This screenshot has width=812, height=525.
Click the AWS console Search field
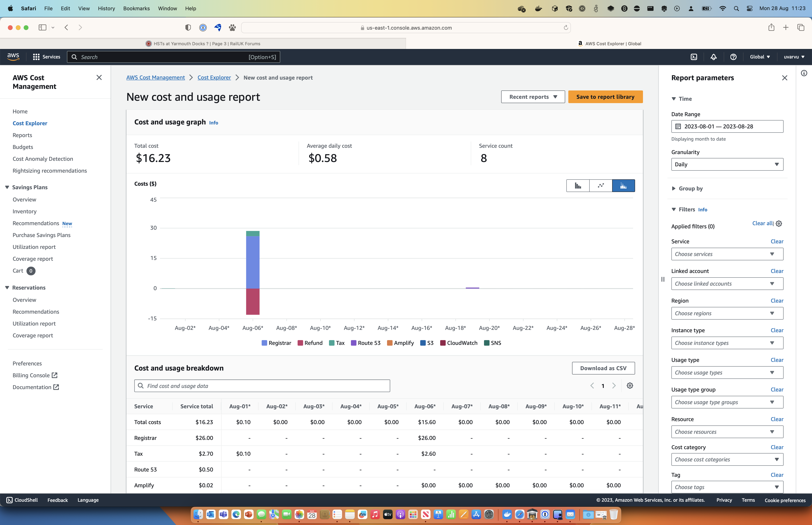coord(173,57)
